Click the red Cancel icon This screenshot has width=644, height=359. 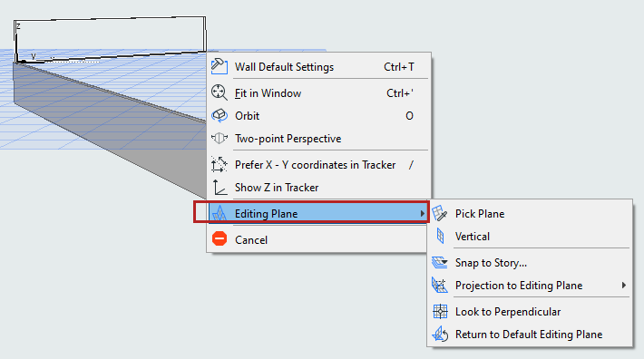pyautogui.click(x=220, y=238)
